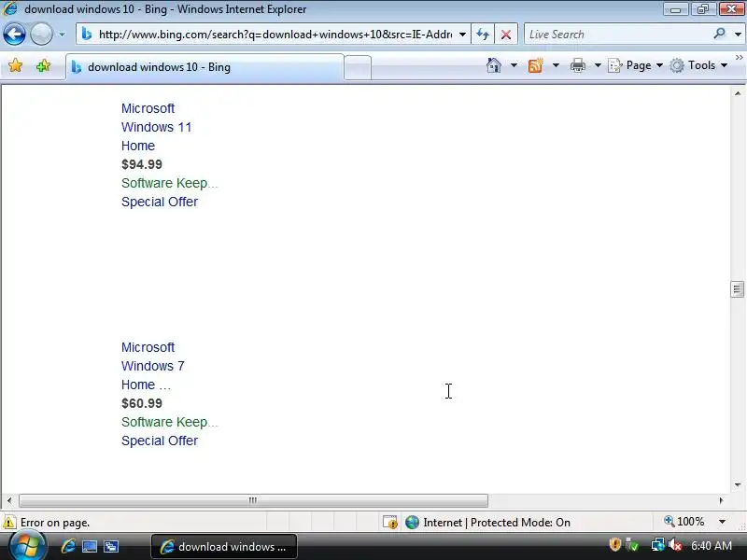Viewport: 747px width, 560px height.
Task: Click the horizontal scrollbar left arrow
Action: pyautogui.click(x=9, y=500)
